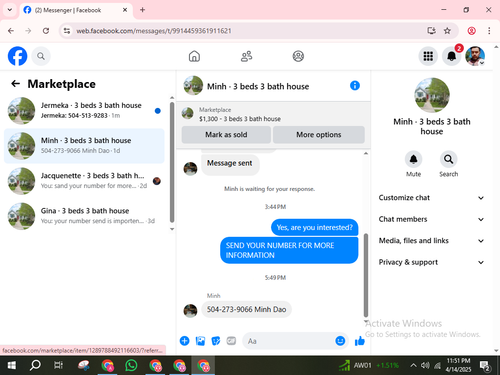Open Facebook search magnifier icon
500x375 pixels.
(41, 56)
